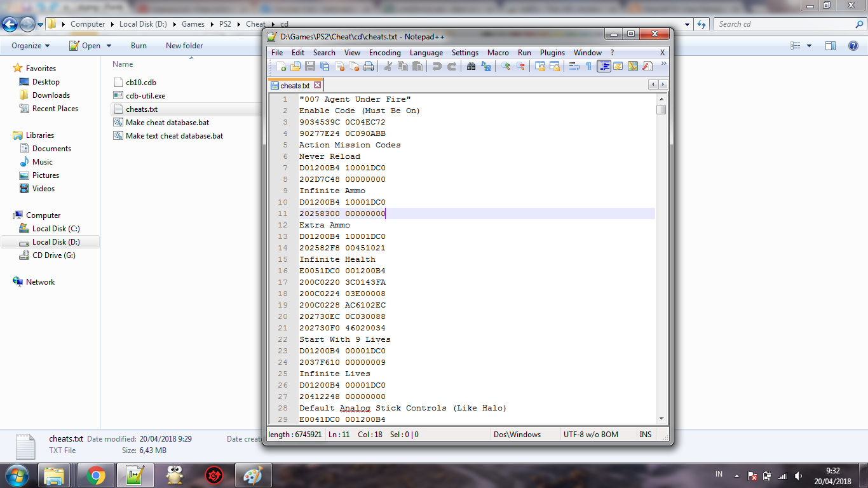The image size is (868, 488).
Task: Open Find with the binoculars icon
Action: (x=471, y=66)
